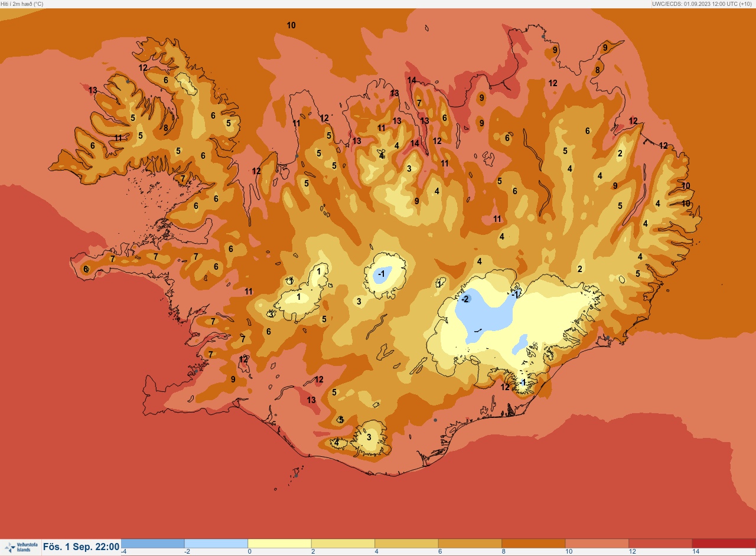Pick the -4 to -2 blue legend swatch

[152, 544]
